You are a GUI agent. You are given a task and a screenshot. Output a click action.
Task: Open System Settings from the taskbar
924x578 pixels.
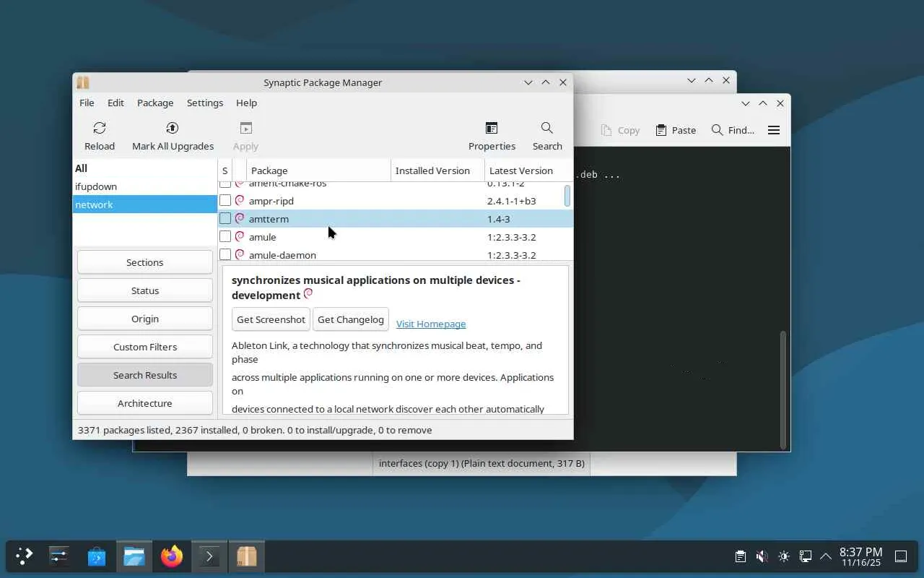coord(59,556)
